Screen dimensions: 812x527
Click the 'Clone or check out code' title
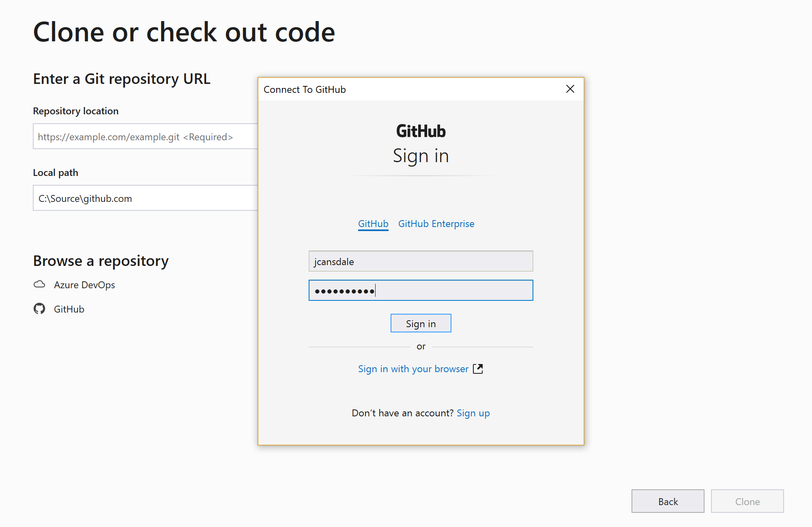[x=184, y=32]
